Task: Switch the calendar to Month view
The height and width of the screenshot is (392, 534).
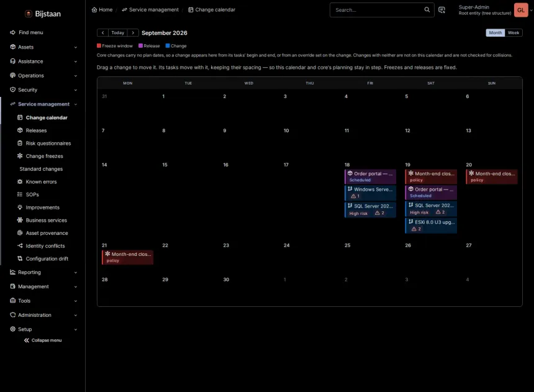Action: click(495, 33)
